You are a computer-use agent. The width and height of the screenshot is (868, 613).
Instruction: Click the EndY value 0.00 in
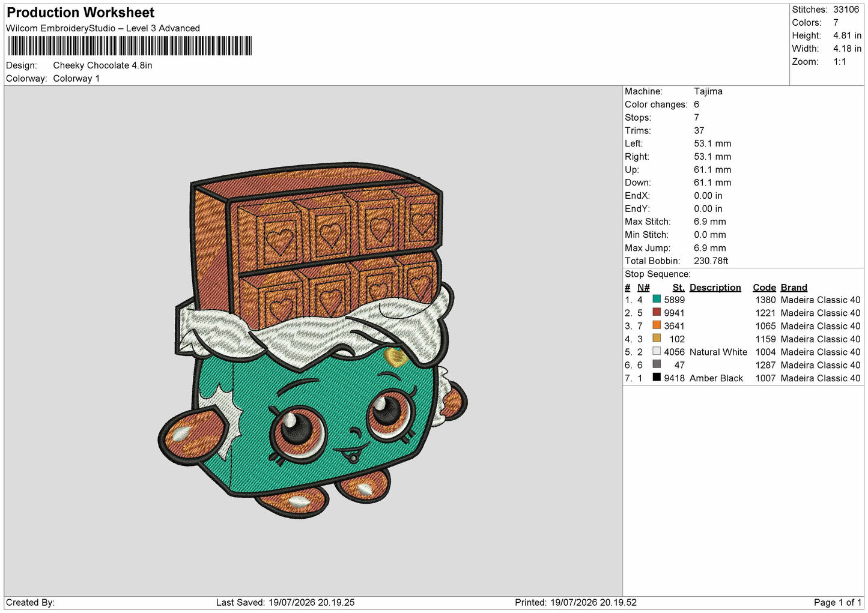point(708,209)
